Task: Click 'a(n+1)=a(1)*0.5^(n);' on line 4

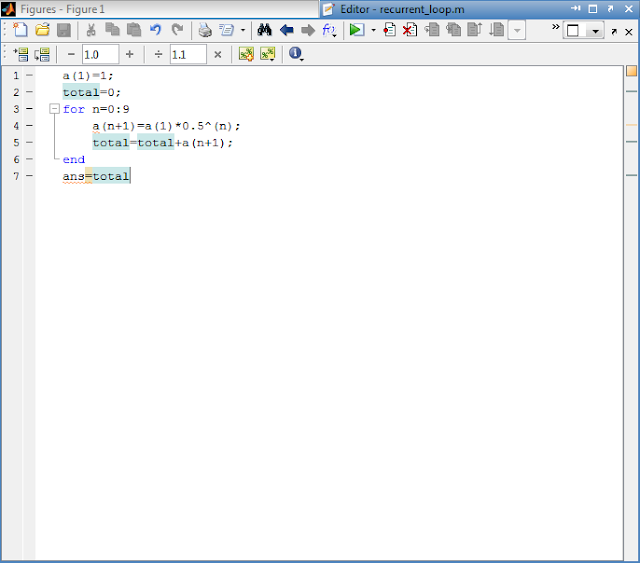Action: point(166,126)
